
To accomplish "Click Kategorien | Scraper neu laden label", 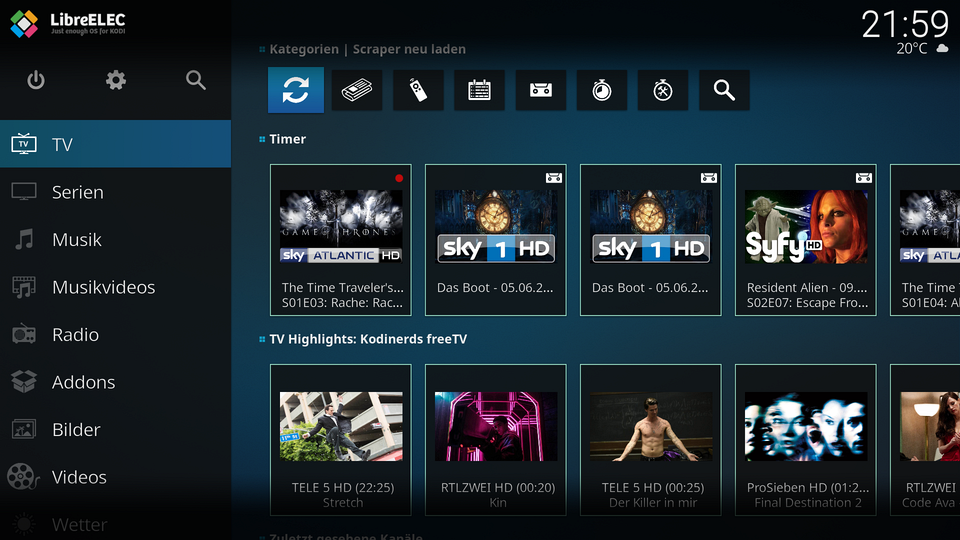I will click(367, 49).
